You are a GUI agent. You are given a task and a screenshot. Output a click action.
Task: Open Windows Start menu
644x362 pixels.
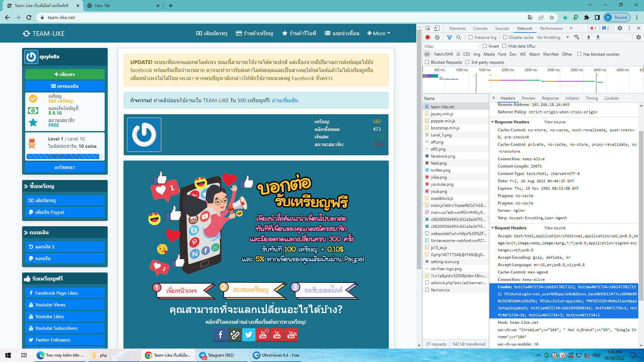click(x=8, y=355)
